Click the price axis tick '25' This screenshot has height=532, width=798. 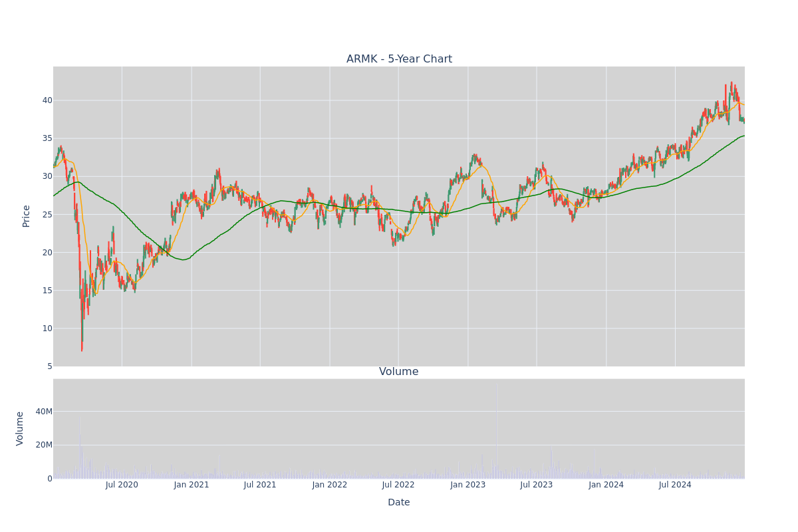click(x=48, y=214)
